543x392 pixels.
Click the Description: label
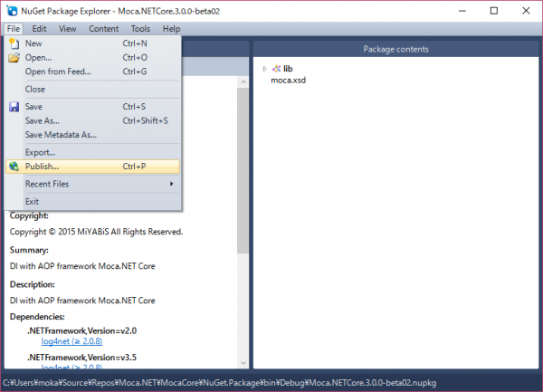coord(33,284)
